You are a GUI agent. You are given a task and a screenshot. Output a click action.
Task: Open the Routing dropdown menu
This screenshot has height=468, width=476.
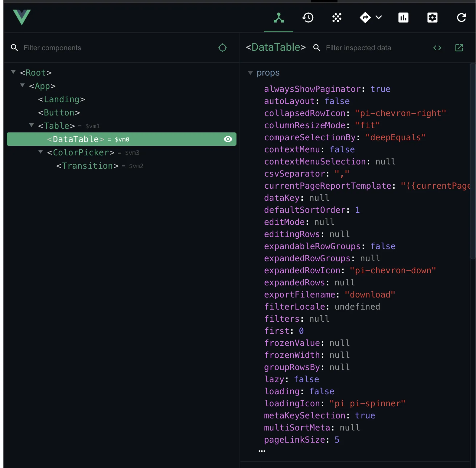click(370, 18)
